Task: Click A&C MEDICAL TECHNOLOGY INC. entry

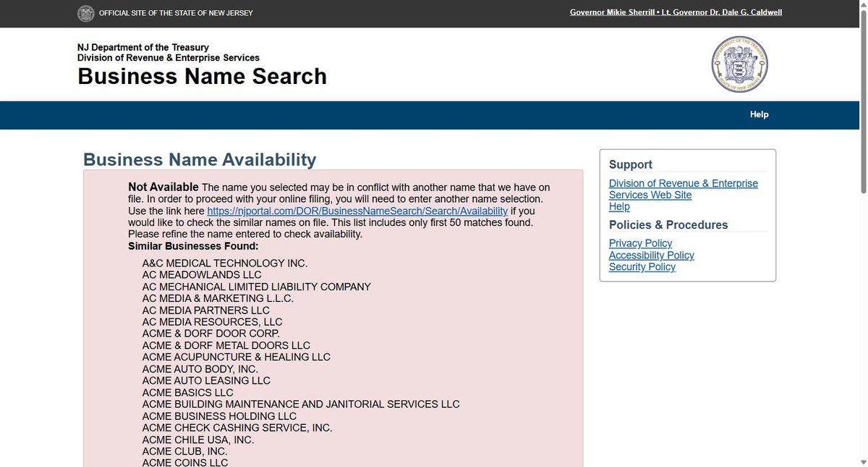Action: pyautogui.click(x=225, y=264)
